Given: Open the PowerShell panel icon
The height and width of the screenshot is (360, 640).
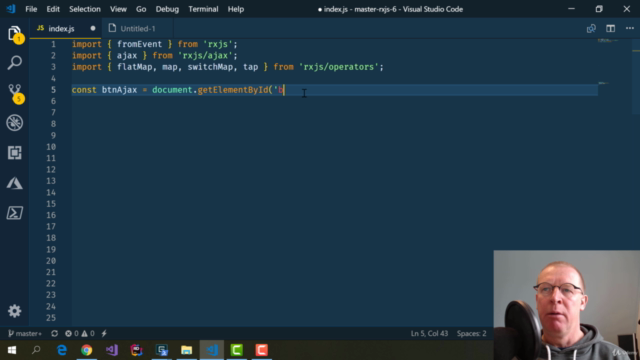Looking at the screenshot, I should click(x=15, y=213).
